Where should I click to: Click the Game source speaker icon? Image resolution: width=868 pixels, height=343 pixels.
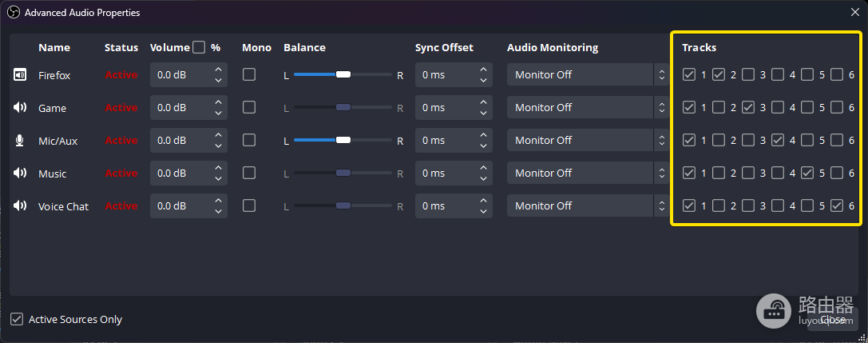click(x=20, y=107)
